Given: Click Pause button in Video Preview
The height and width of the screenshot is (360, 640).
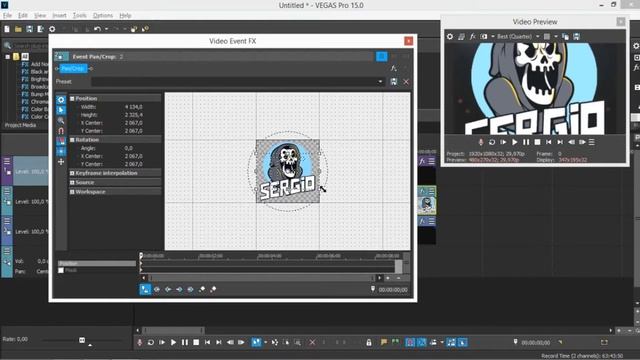Looking at the screenshot, I should [x=526, y=142].
